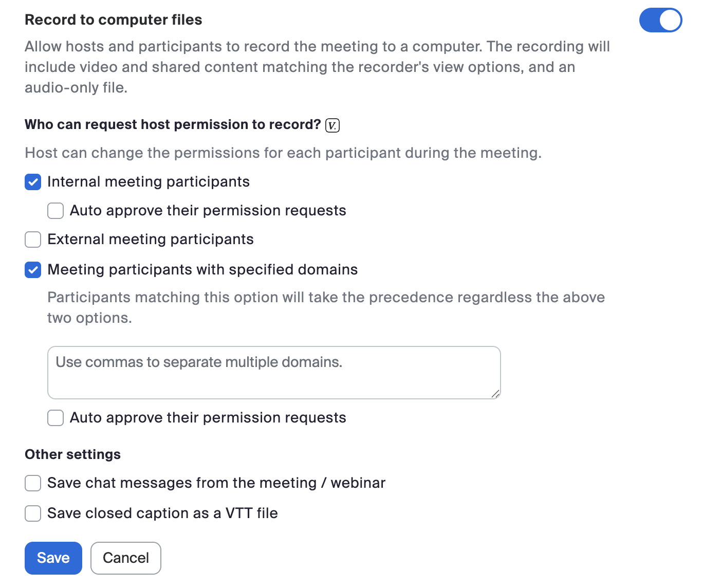
Task: Click the "Internal meeting participants" label text
Action: tap(148, 182)
